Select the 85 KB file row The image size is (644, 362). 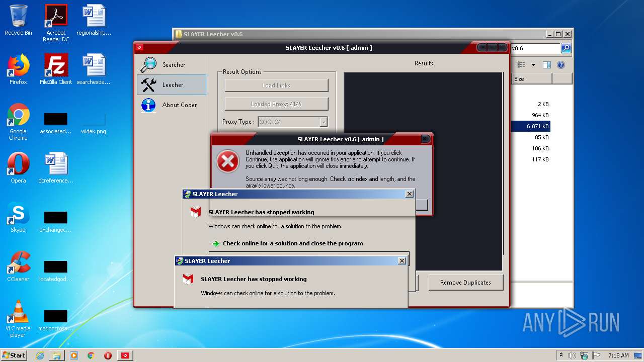click(530, 137)
